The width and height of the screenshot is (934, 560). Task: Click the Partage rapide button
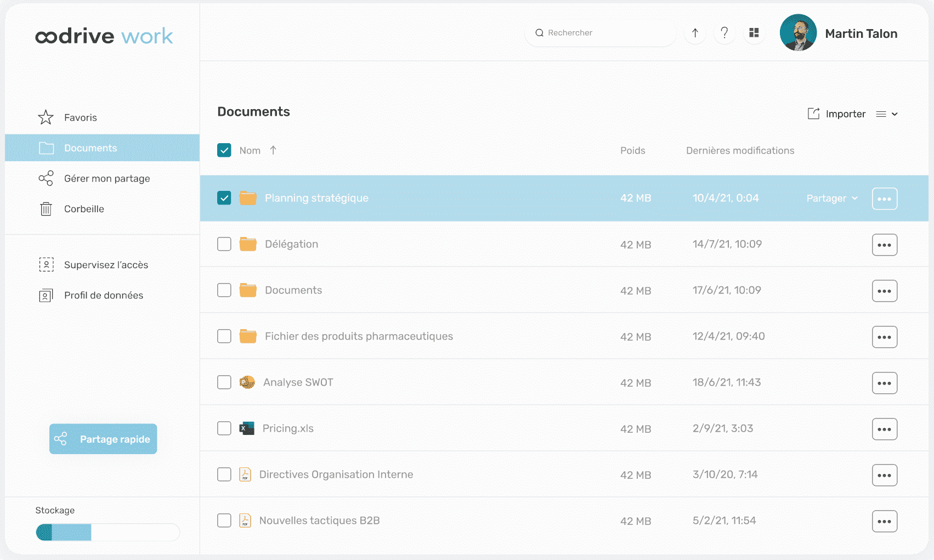tap(103, 439)
